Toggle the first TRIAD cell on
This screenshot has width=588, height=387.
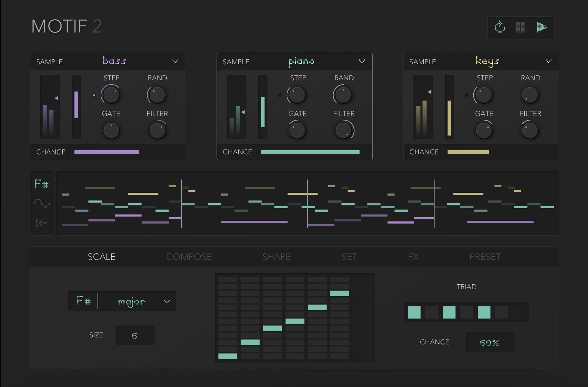(x=414, y=312)
